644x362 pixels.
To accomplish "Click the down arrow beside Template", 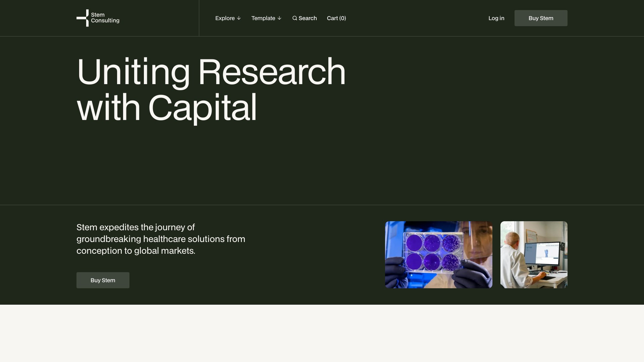I will coord(279,18).
